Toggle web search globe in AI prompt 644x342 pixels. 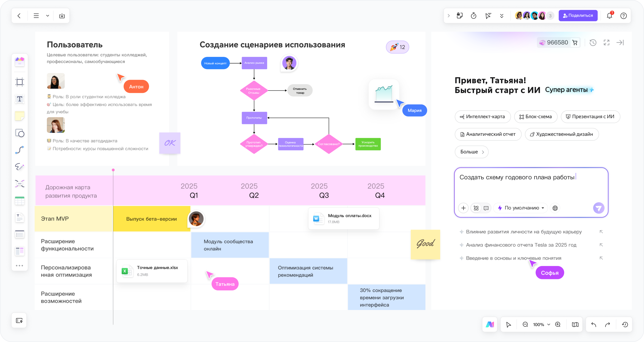[x=555, y=208]
